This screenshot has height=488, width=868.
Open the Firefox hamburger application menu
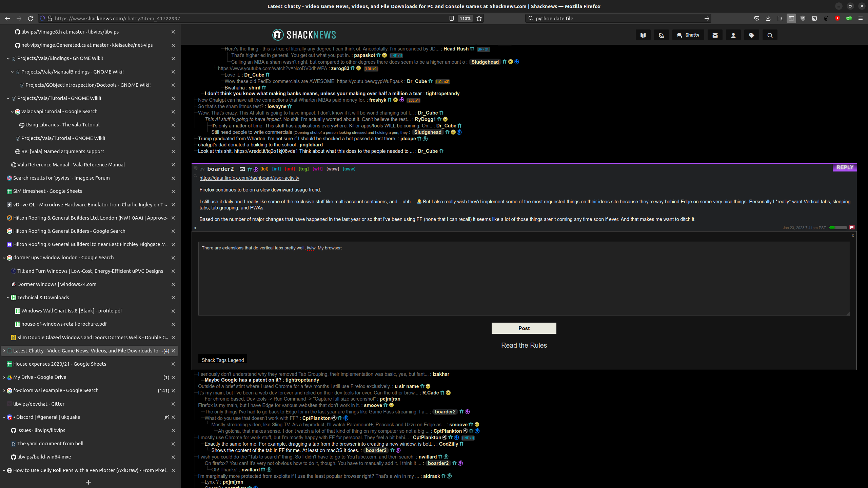(x=861, y=18)
